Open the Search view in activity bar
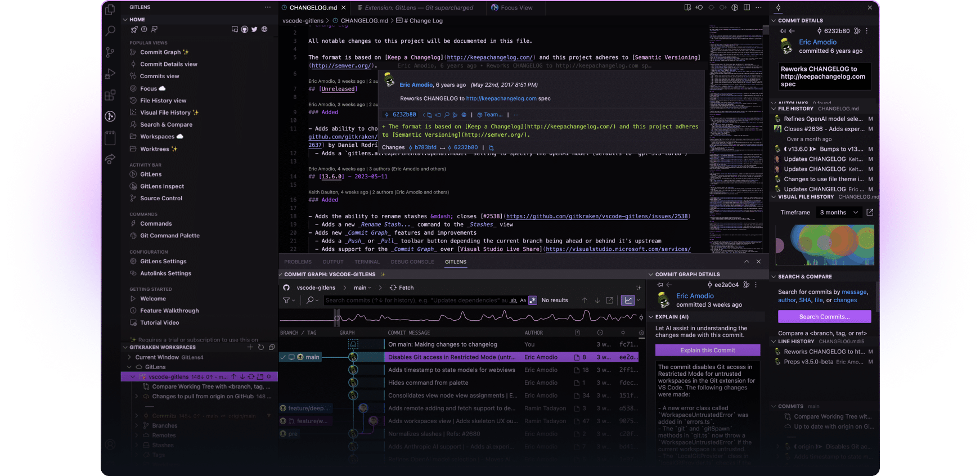The width and height of the screenshot is (980, 476). (110, 31)
